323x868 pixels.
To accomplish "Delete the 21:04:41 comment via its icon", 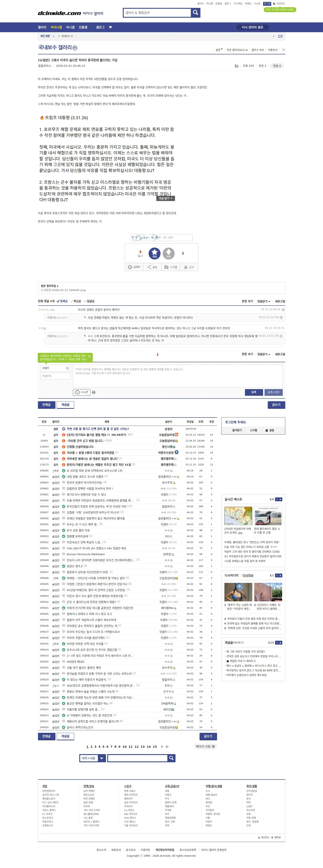I will point(283,309).
